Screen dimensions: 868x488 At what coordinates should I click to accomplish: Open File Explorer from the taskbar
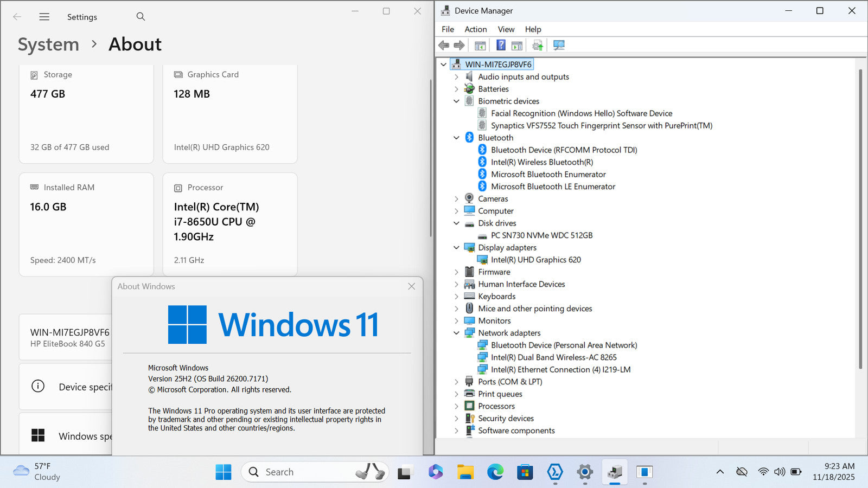pyautogui.click(x=465, y=472)
